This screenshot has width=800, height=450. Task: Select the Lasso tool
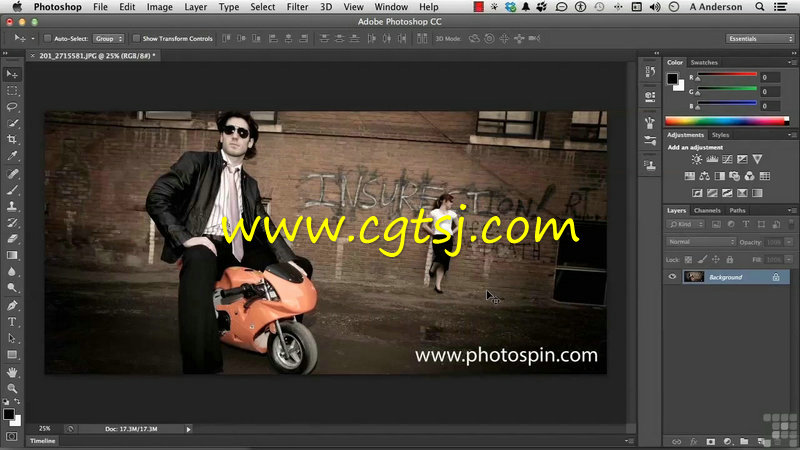point(12,107)
